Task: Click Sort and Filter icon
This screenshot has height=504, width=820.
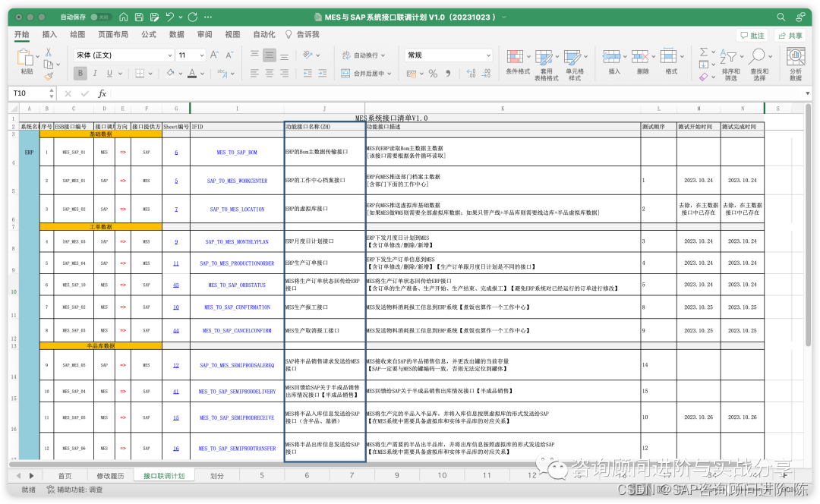Action: (727, 56)
